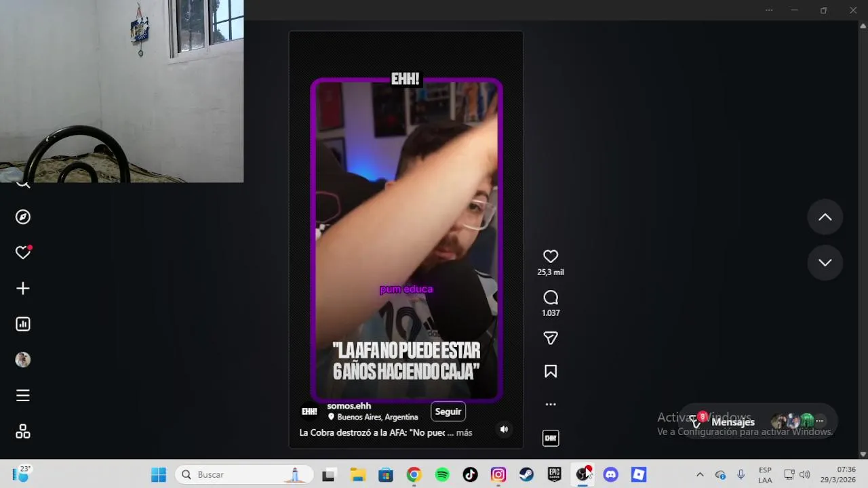The height and width of the screenshot is (488, 868).
Task: Open your profile avatar in the sidebar
Action: coord(23,360)
